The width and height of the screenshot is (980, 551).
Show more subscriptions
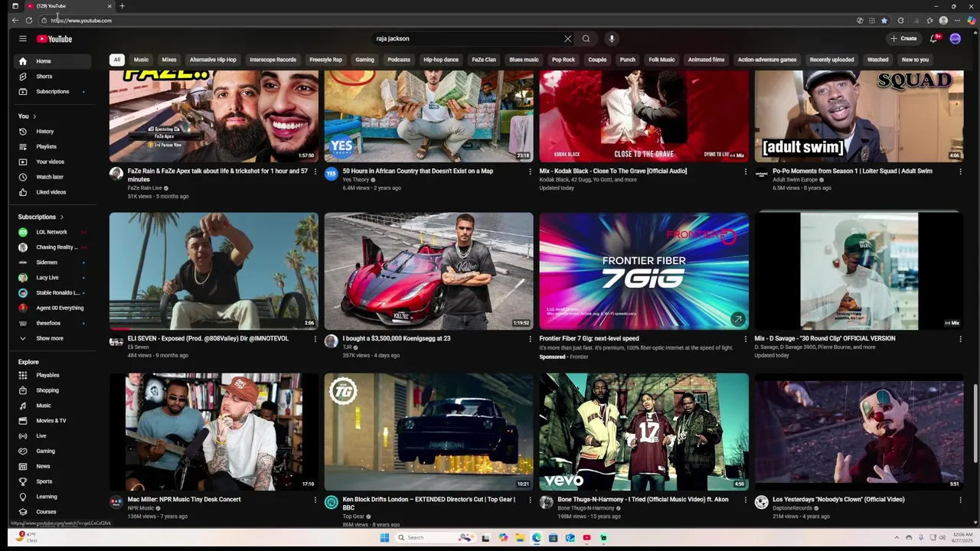coord(52,338)
